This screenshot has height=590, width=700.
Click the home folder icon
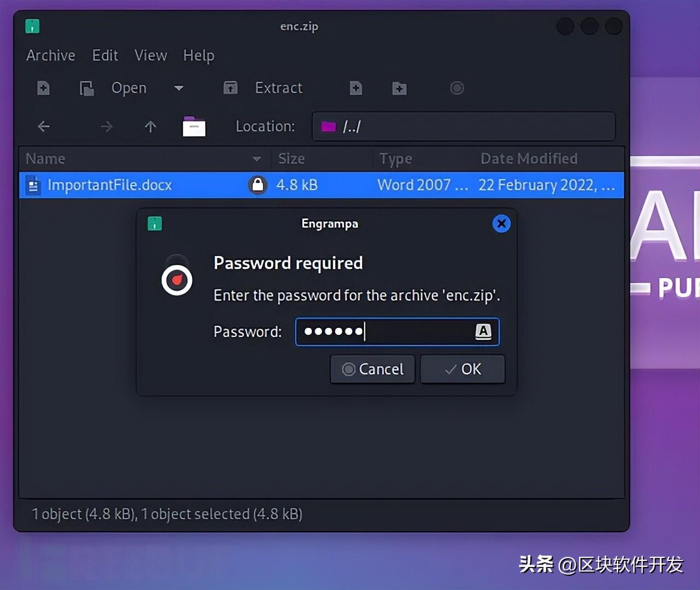[194, 127]
